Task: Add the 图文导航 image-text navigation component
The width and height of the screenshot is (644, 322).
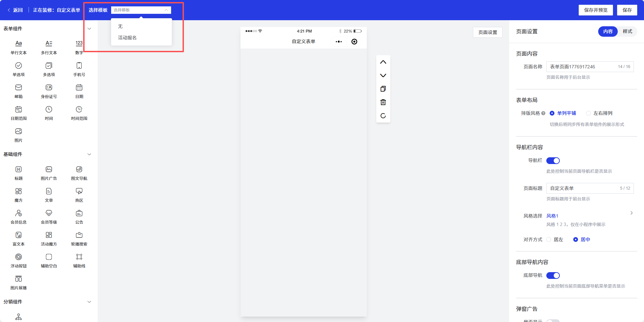Action: pos(79,173)
